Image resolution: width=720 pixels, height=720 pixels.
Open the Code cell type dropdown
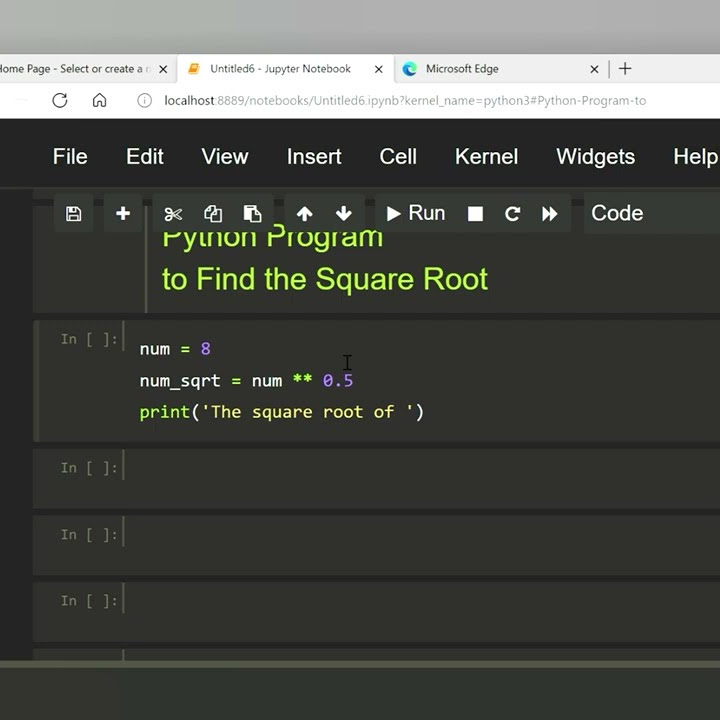(652, 214)
